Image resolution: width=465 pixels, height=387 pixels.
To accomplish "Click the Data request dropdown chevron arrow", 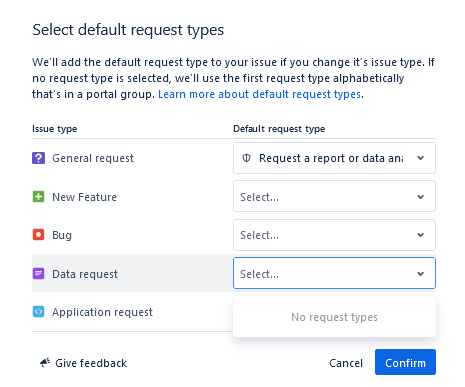I will 421,274.
